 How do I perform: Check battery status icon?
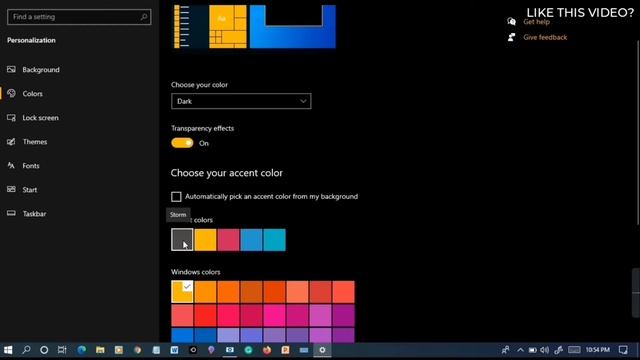coord(532,350)
